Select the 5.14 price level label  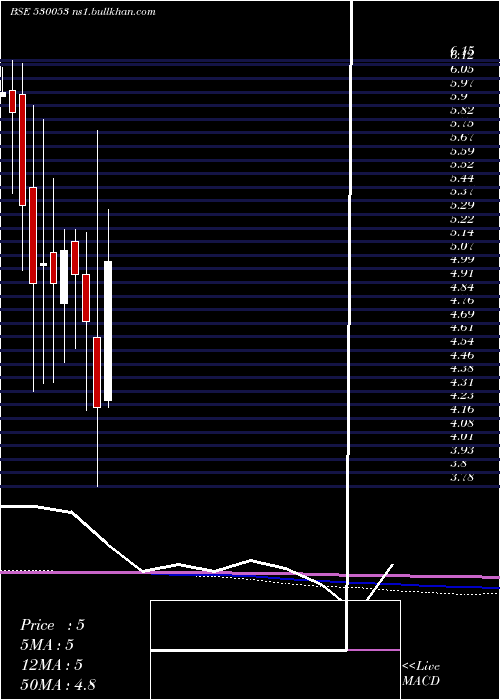(462, 233)
